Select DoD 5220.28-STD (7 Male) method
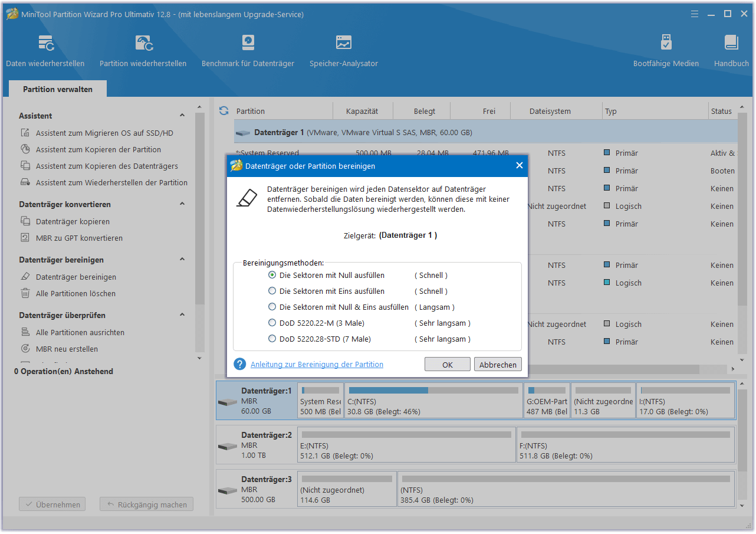This screenshot has width=756, height=534. pyautogui.click(x=272, y=339)
